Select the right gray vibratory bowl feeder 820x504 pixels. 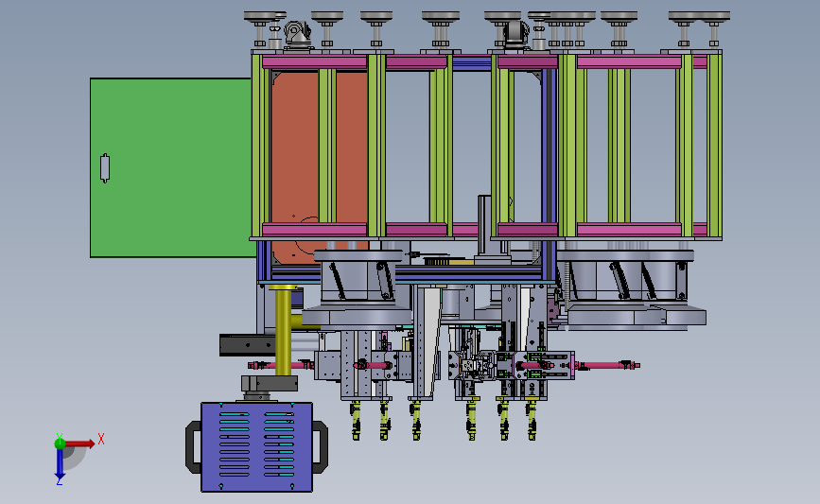coord(631,290)
